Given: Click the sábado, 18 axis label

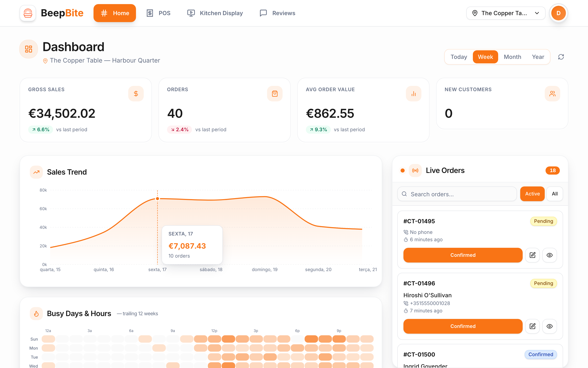Looking at the screenshot, I should 211,269.
